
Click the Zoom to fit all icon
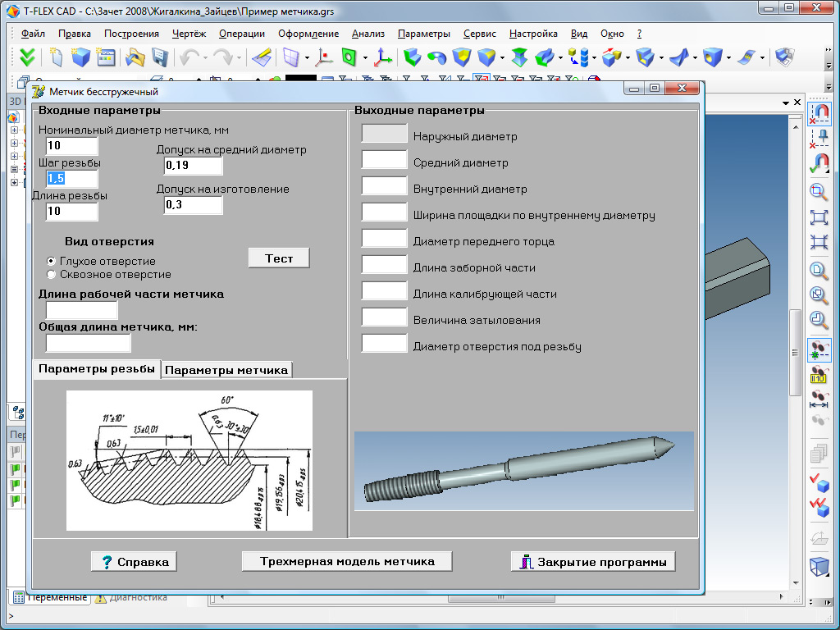(x=819, y=217)
